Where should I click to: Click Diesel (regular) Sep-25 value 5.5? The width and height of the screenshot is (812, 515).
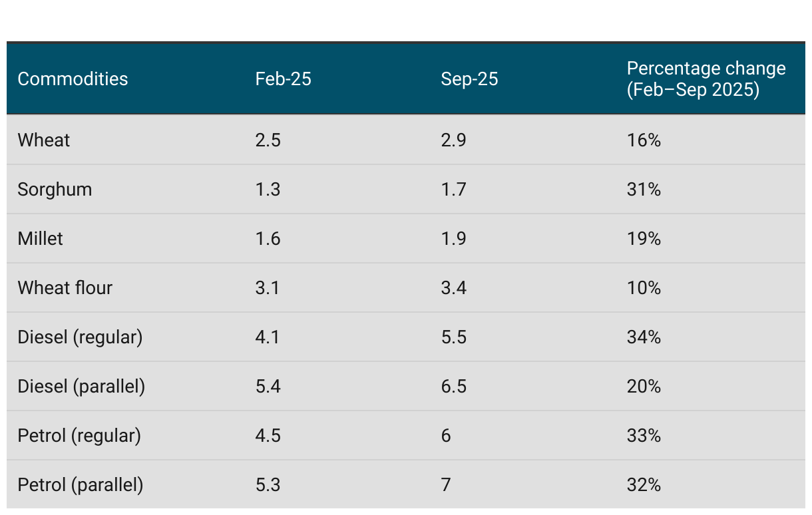(x=453, y=337)
